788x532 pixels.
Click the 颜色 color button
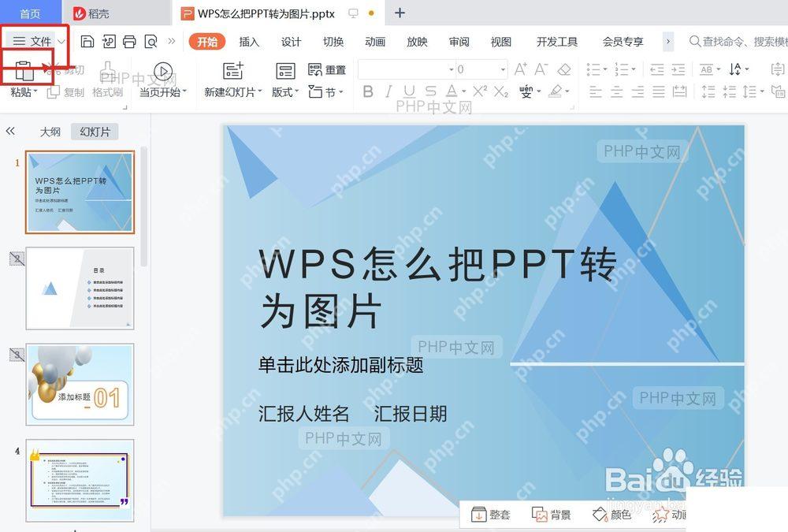coord(611,515)
